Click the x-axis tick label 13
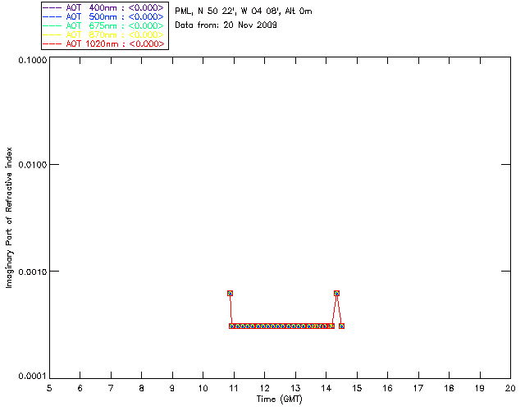 295,388
